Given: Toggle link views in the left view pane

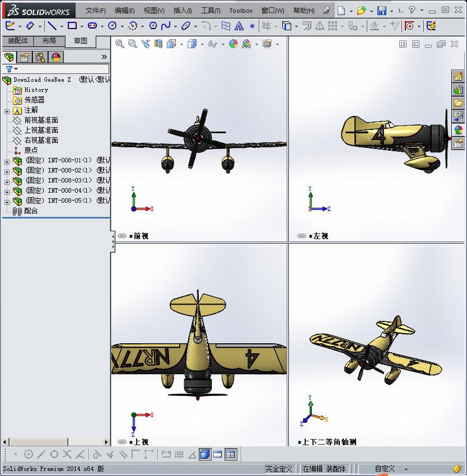Looking at the screenshot, I should [x=301, y=236].
